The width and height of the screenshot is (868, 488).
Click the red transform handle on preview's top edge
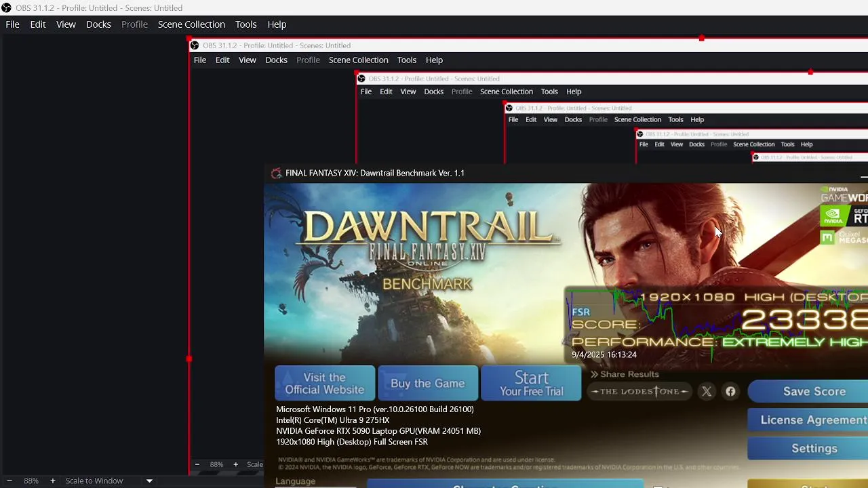701,38
